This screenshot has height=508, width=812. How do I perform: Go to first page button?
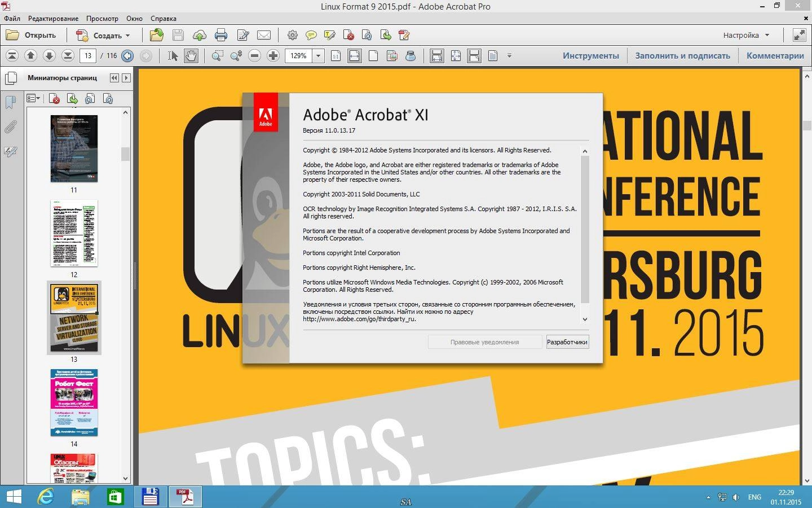pyautogui.click(x=12, y=55)
